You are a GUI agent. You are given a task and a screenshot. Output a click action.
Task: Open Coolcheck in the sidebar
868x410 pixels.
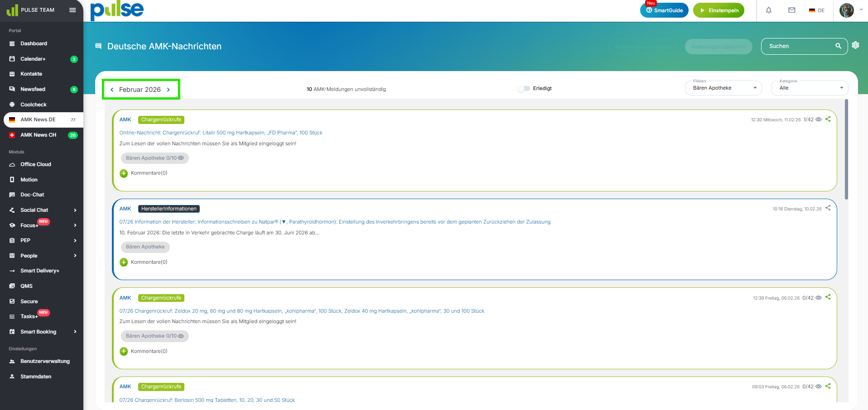42,105
